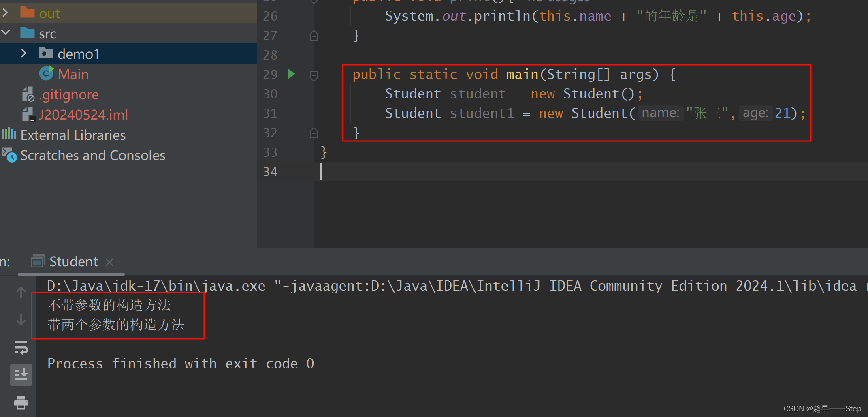Click the student variable on line 30
868x417 pixels.
pos(478,94)
